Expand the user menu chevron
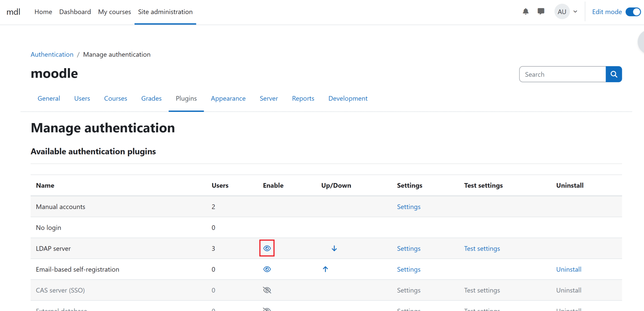The height and width of the screenshot is (311, 644). coord(575,12)
